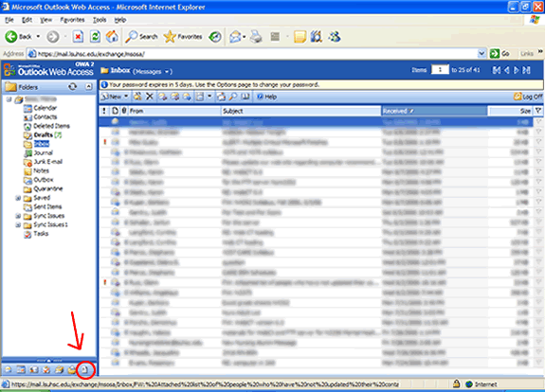Collapse the mailbox root tree node
Viewport: 545px width, 392px height.
coord(9,99)
